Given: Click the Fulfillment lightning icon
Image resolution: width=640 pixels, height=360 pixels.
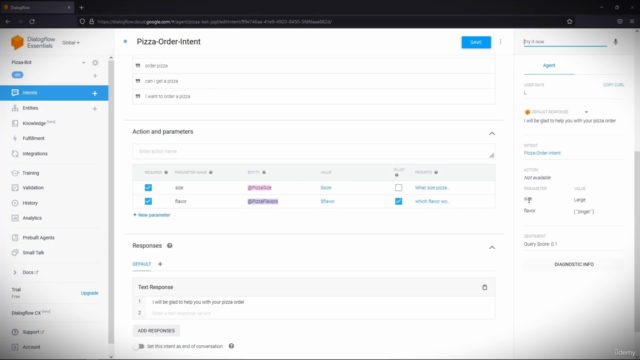Looking at the screenshot, I should [15, 138].
